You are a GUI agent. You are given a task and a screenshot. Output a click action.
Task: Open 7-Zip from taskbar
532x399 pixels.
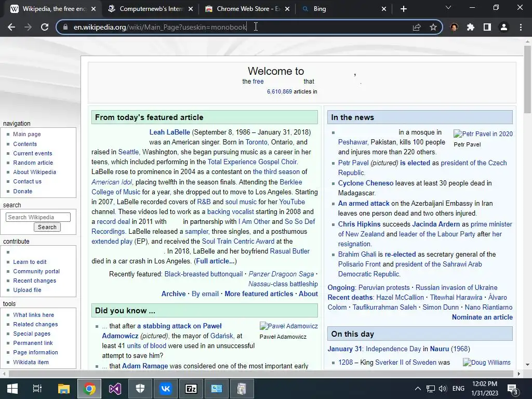[191, 389]
